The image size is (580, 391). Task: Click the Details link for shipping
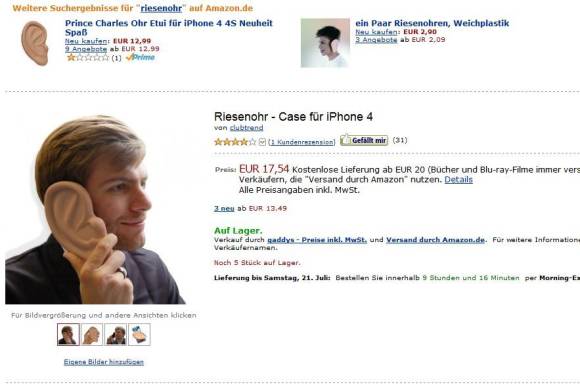click(x=458, y=179)
